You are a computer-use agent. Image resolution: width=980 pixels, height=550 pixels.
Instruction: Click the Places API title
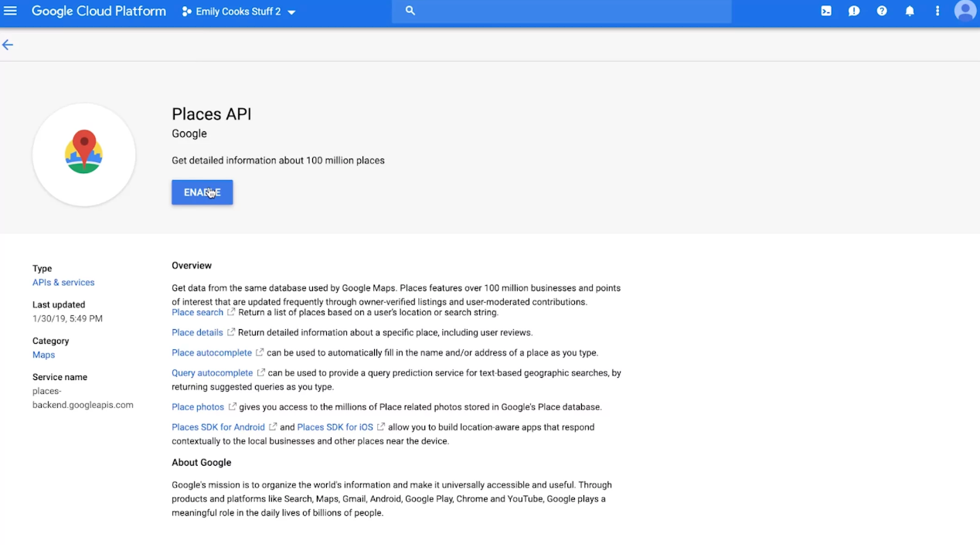coord(212,114)
